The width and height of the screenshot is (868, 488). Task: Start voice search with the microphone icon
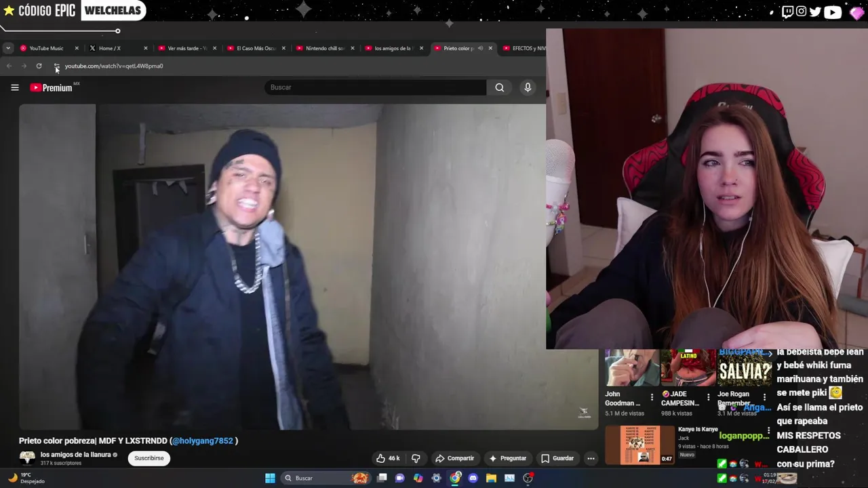pyautogui.click(x=528, y=87)
